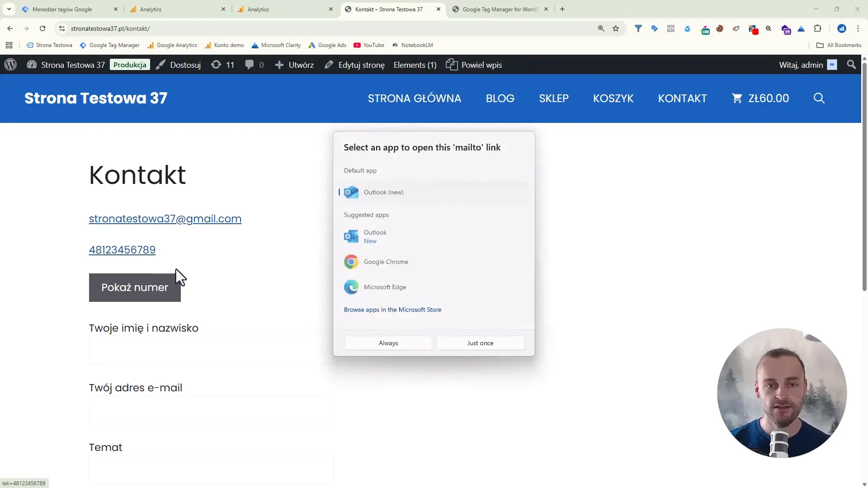Expand the tab search chevron dropdown
Screen dimensions: 868x488
point(9,9)
